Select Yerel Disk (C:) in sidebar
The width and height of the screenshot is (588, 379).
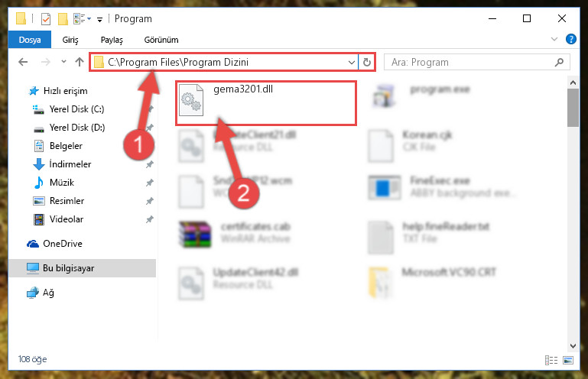76,109
